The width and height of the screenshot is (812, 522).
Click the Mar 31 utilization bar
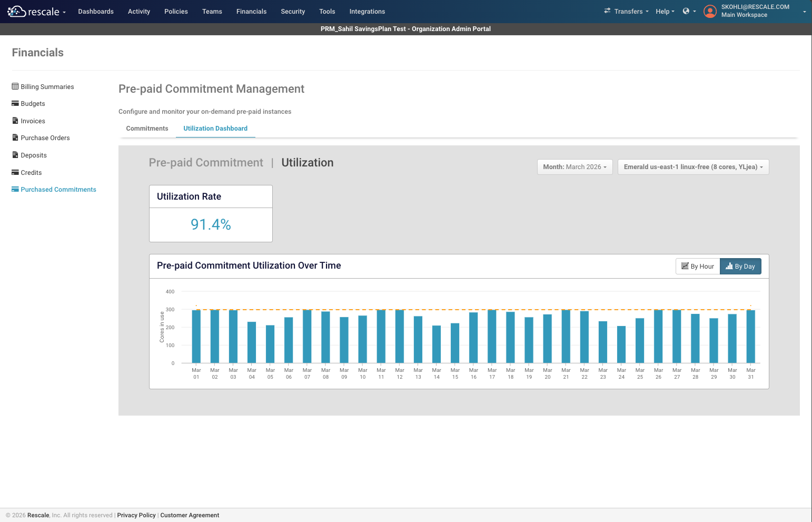(x=751, y=337)
